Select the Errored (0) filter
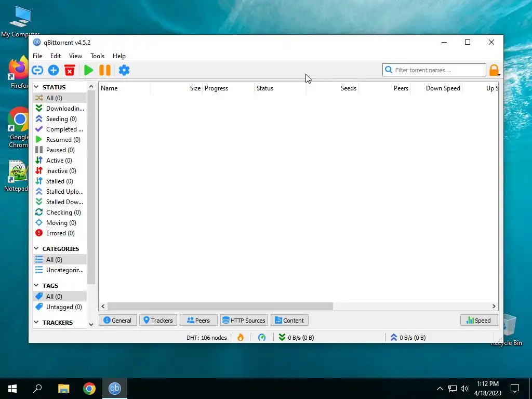Viewport: 532px width, 399px height. 60,233
